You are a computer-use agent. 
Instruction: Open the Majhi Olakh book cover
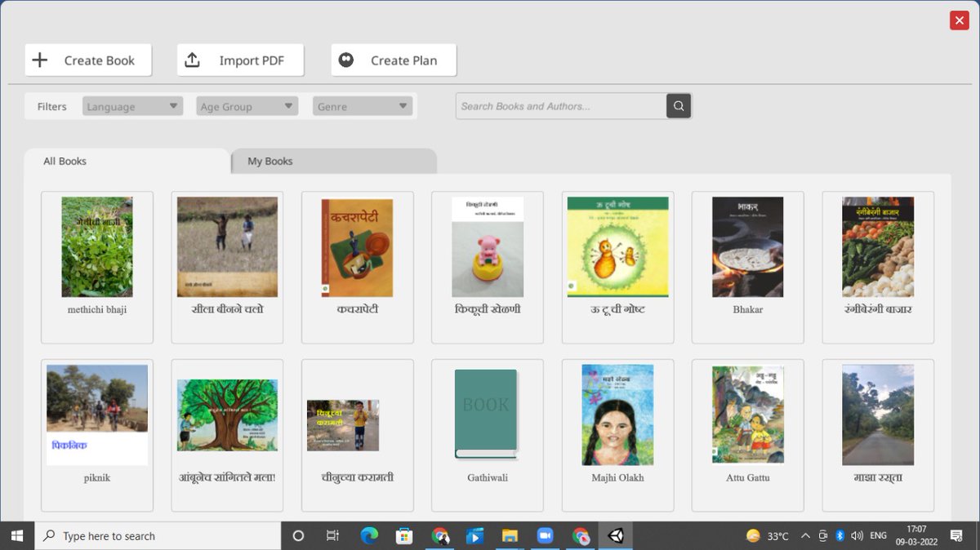[617, 415]
